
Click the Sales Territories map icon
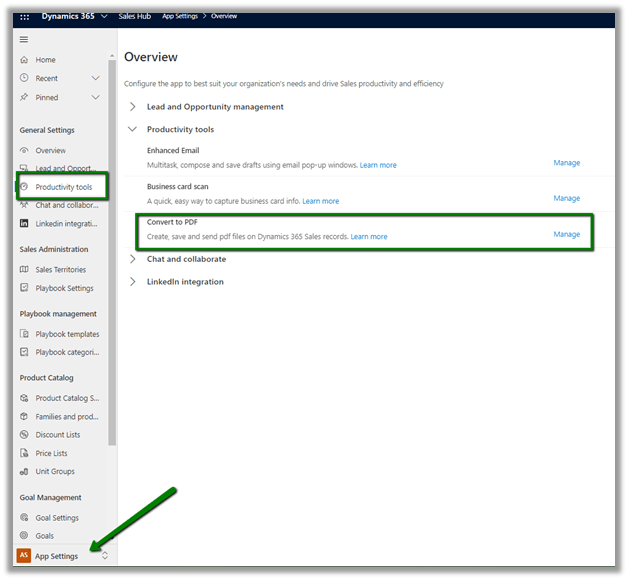[24, 269]
